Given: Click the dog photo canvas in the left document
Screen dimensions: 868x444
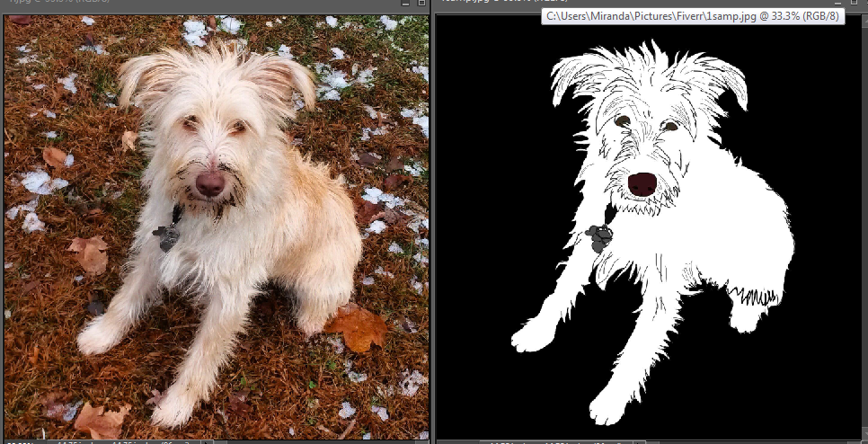Looking at the screenshot, I should [217, 227].
